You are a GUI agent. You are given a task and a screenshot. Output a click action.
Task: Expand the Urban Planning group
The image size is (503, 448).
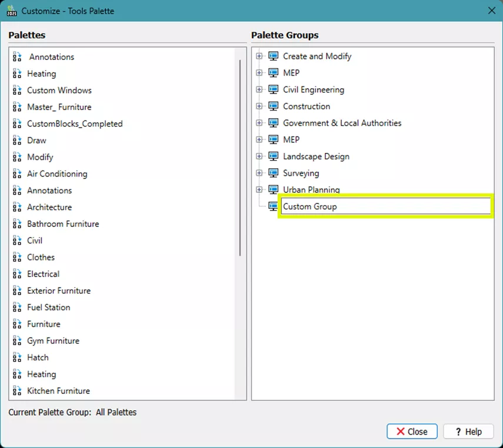coord(259,190)
